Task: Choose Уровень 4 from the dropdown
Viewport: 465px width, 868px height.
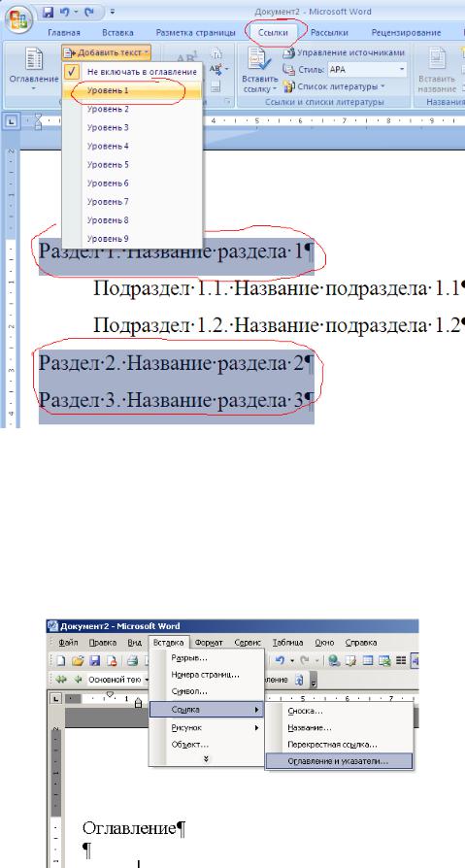Action: 132,147
